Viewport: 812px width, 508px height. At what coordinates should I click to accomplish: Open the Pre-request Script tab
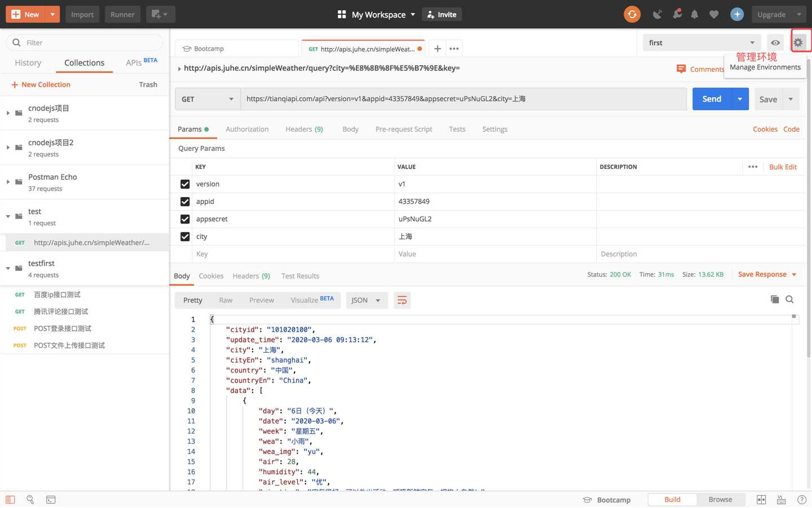pyautogui.click(x=404, y=129)
